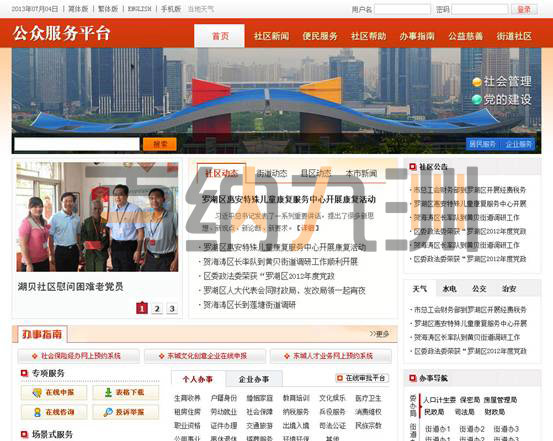
Task: Click the 登录 login button
Action: [x=524, y=9]
